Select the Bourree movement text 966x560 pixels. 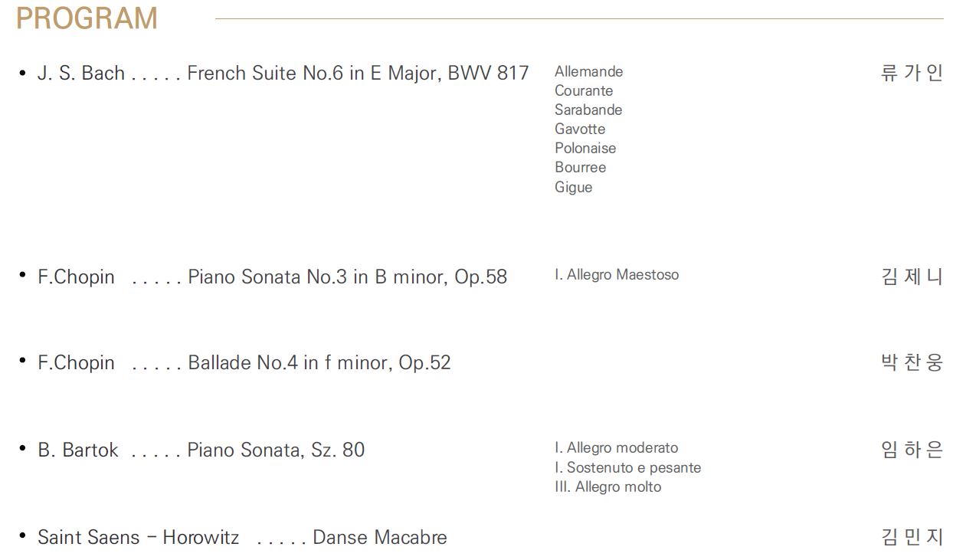(x=580, y=167)
